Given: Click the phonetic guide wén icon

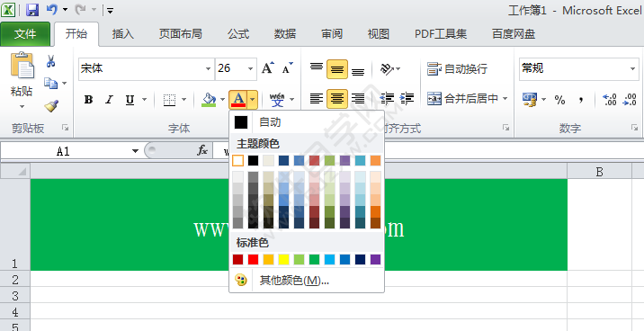Looking at the screenshot, I should (277, 99).
